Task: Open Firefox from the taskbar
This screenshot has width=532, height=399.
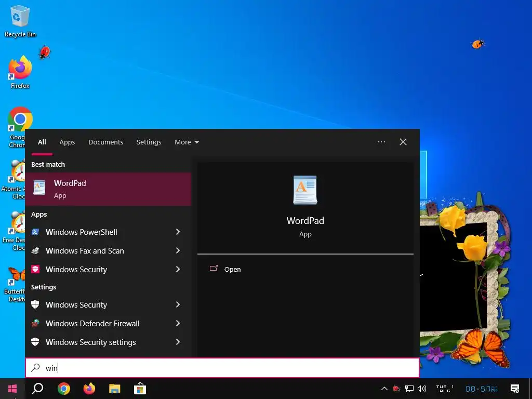Action: (89, 389)
